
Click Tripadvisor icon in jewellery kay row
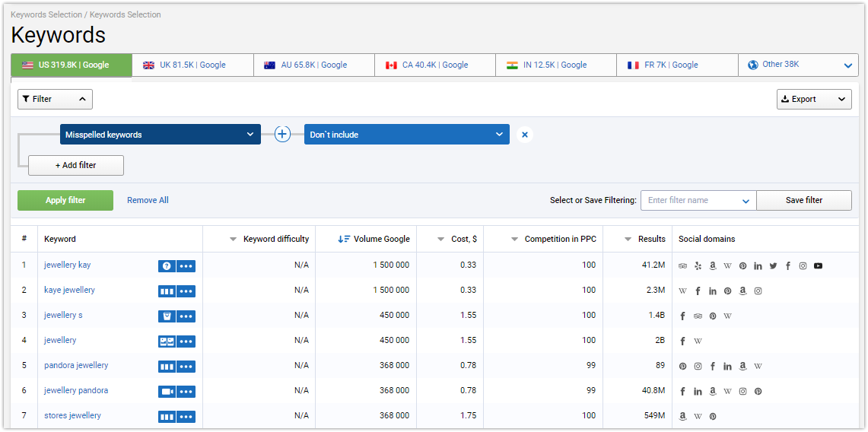[682, 266]
